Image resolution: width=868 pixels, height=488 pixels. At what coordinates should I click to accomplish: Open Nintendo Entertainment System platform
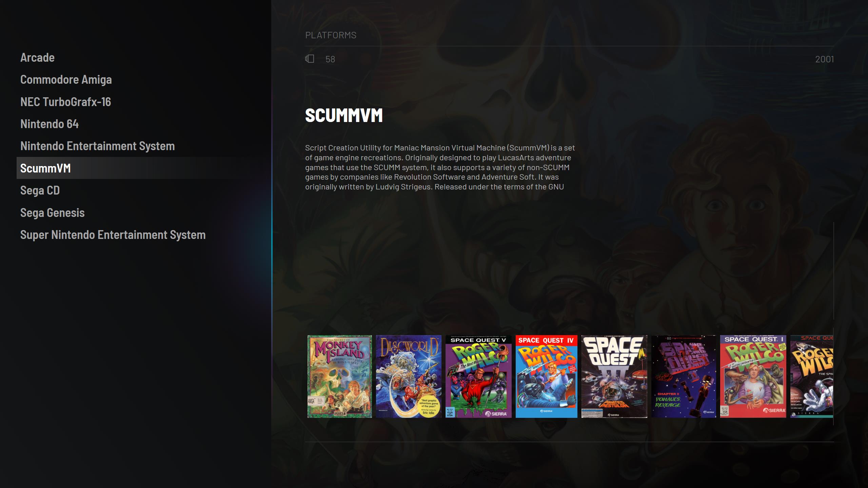(98, 146)
